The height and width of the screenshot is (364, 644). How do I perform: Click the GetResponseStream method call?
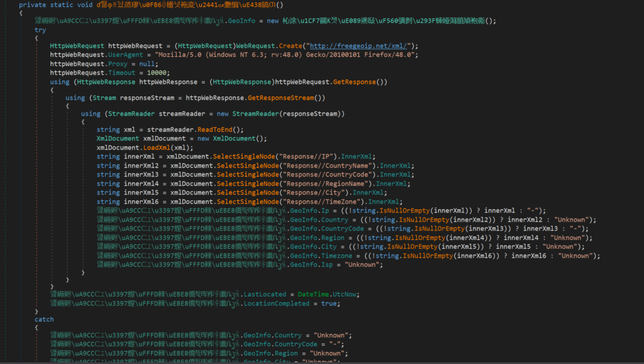(x=280, y=98)
